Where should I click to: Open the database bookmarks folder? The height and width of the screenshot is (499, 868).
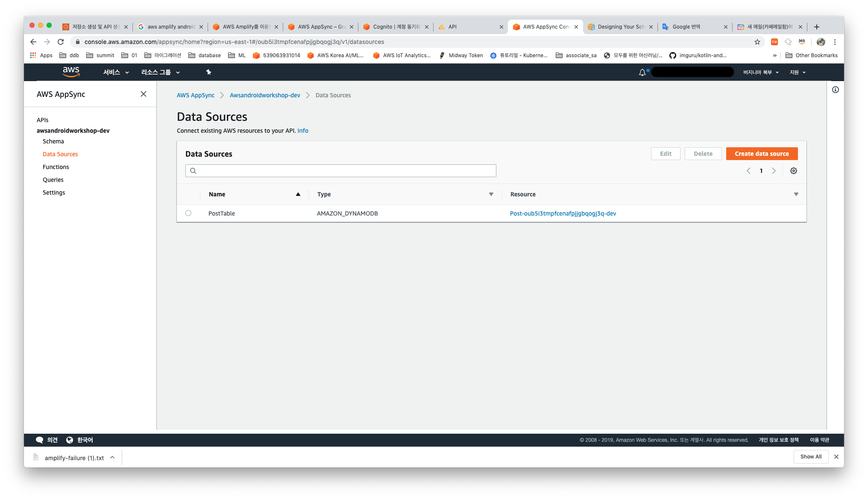pos(205,55)
